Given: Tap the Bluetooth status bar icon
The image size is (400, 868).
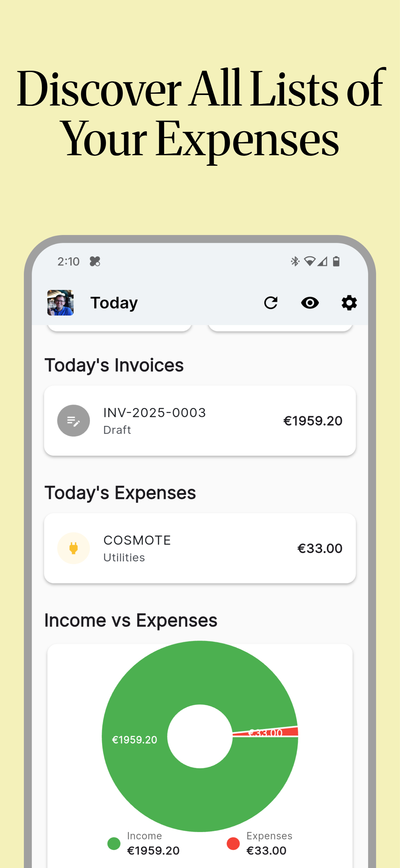Looking at the screenshot, I should pos(295,261).
